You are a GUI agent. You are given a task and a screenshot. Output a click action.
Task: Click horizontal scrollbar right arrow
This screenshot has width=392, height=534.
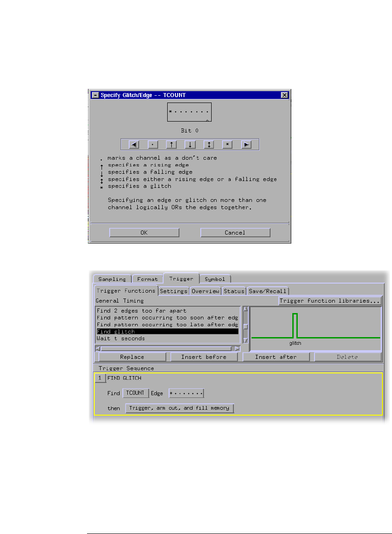[x=237, y=348]
